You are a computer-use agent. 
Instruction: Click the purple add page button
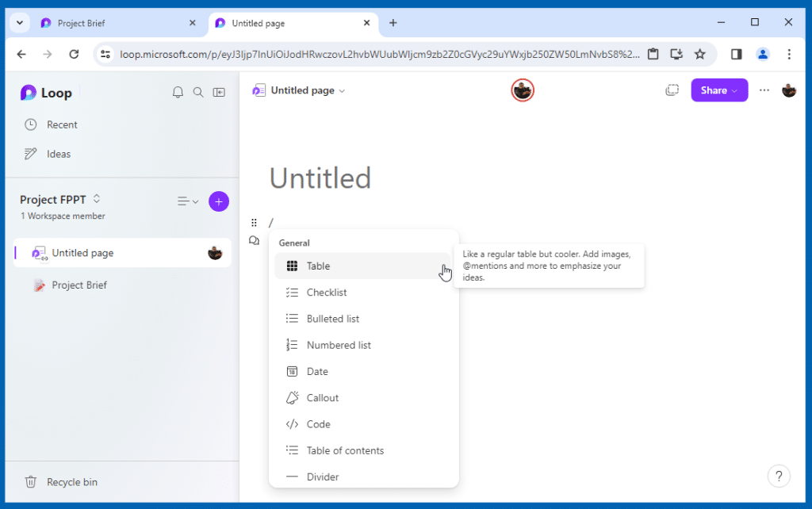pyautogui.click(x=219, y=201)
